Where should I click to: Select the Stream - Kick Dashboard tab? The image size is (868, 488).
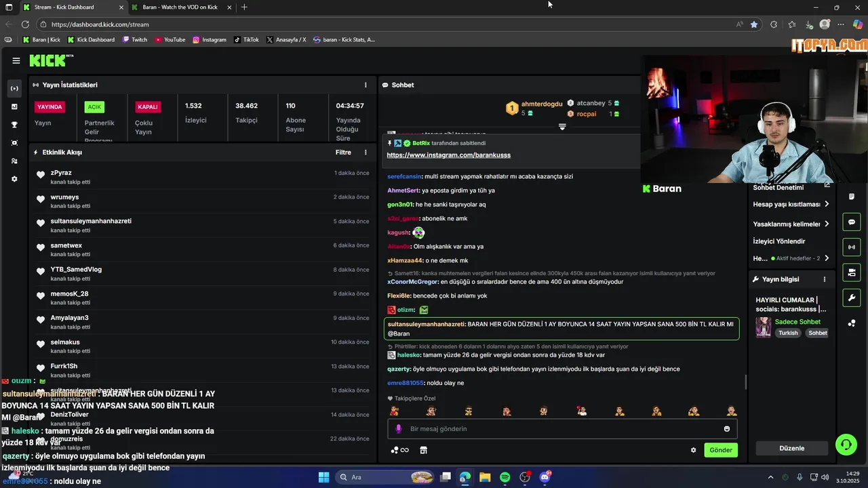tap(73, 7)
